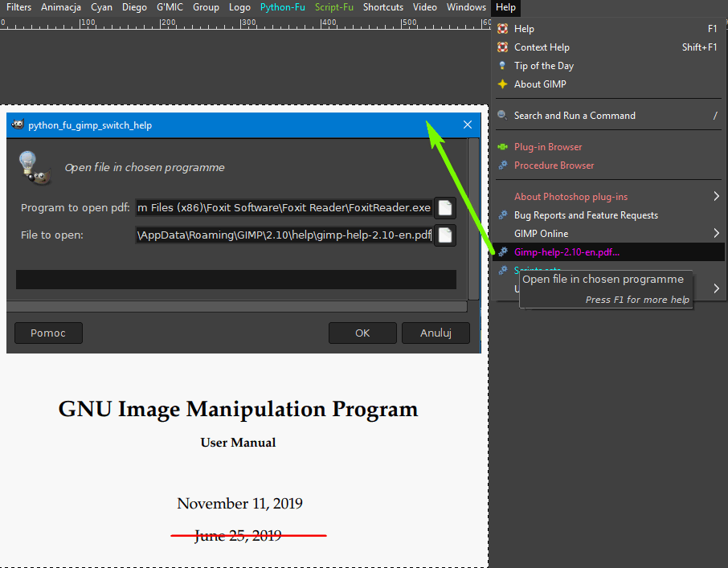Select Bug Reports and Feature Requests

coord(608,215)
